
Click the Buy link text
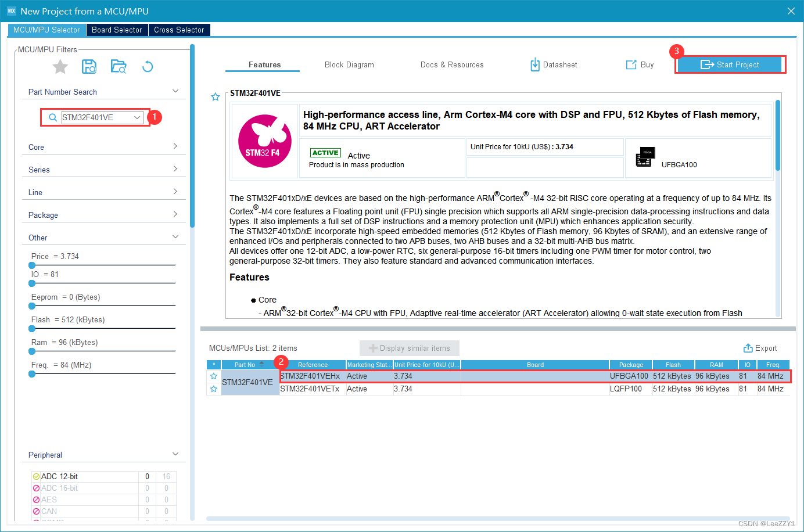point(647,64)
